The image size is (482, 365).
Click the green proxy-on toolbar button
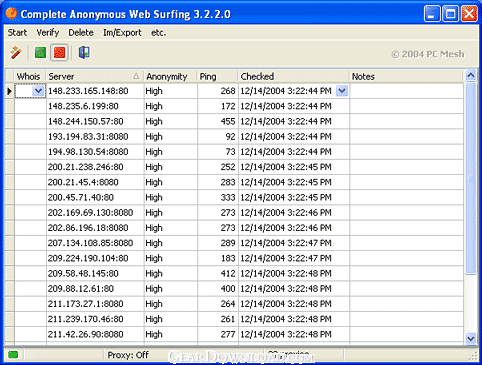(x=40, y=53)
